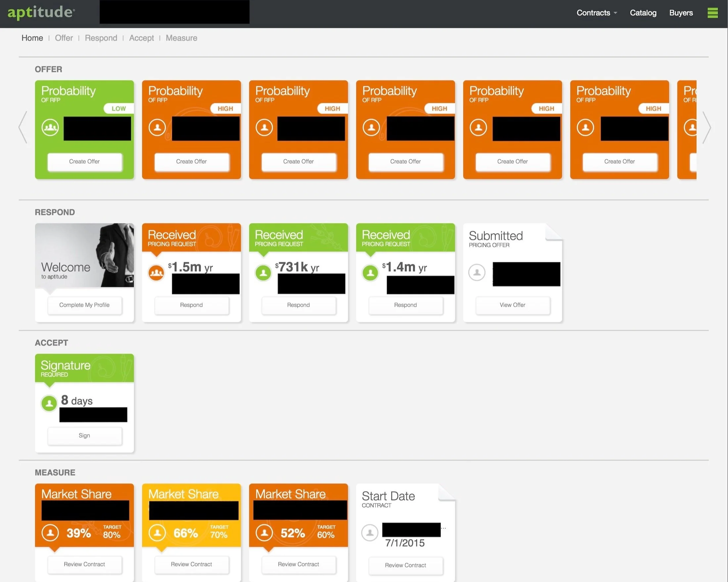The width and height of the screenshot is (728, 582).
Task: Click Complete My Profile button
Action: (x=84, y=305)
